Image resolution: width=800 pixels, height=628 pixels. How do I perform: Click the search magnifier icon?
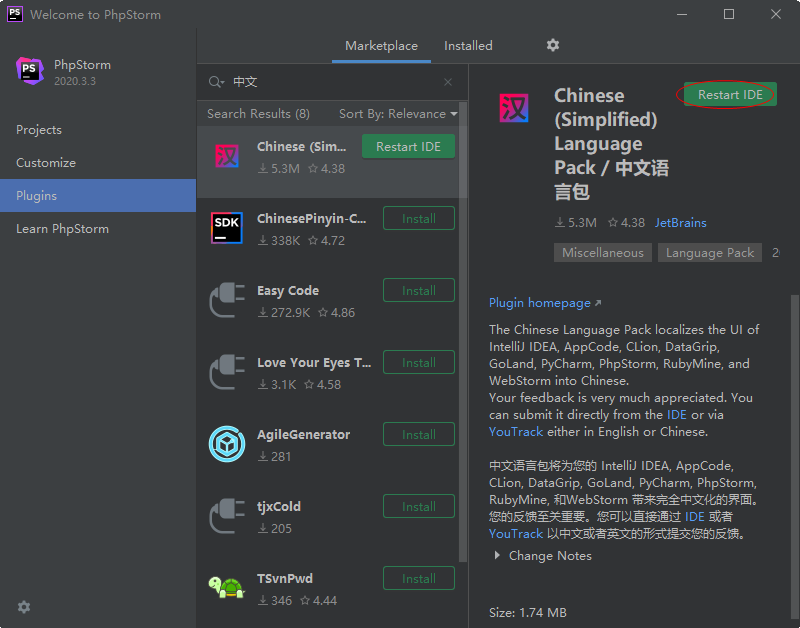[216, 82]
